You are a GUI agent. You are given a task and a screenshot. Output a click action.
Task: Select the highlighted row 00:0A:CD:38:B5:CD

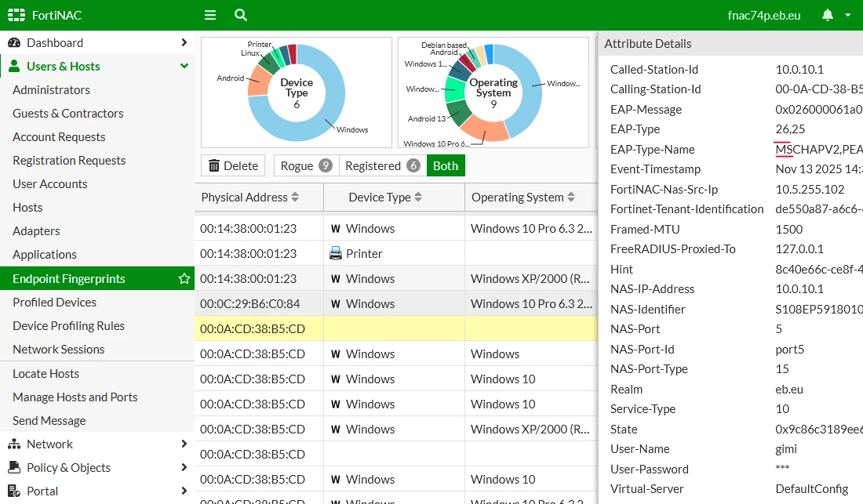(396, 328)
